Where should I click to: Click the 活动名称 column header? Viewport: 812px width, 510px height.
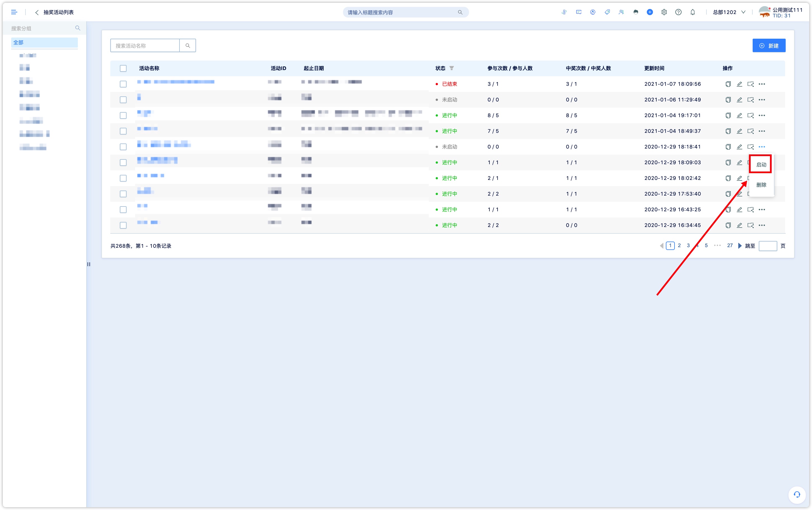149,68
